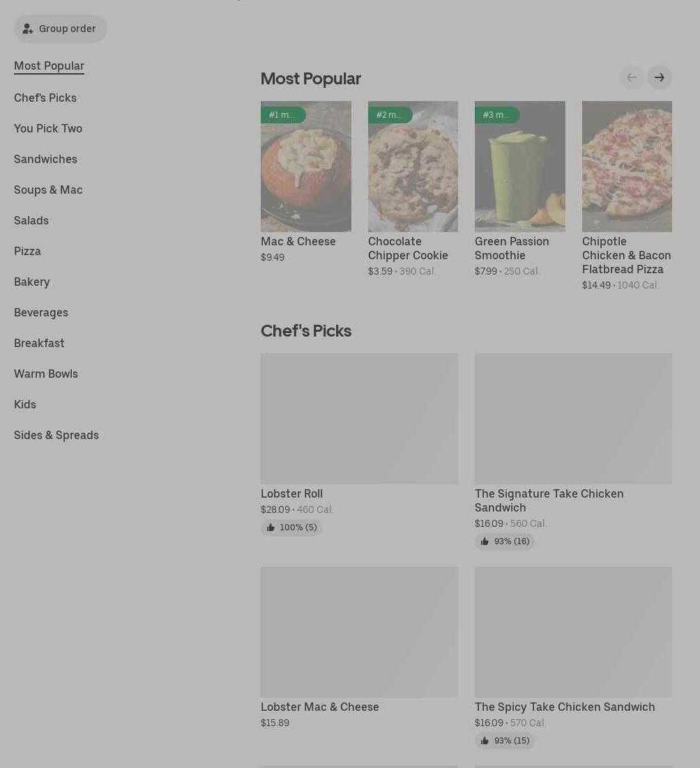Open the Green Passion Smoothie photo
The image size is (700, 768).
[520, 174]
